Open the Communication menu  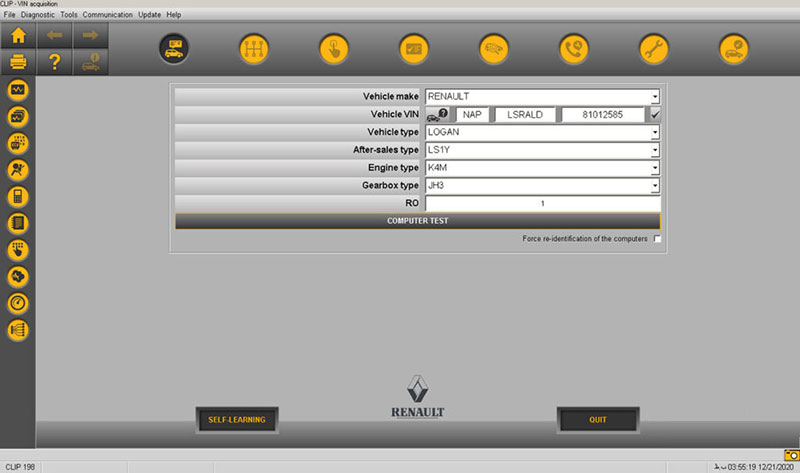108,15
